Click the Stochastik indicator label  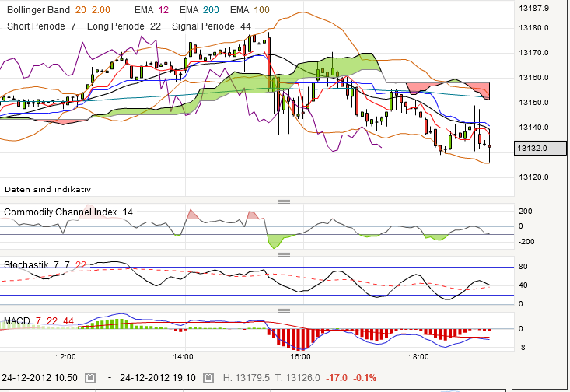[x=26, y=264]
